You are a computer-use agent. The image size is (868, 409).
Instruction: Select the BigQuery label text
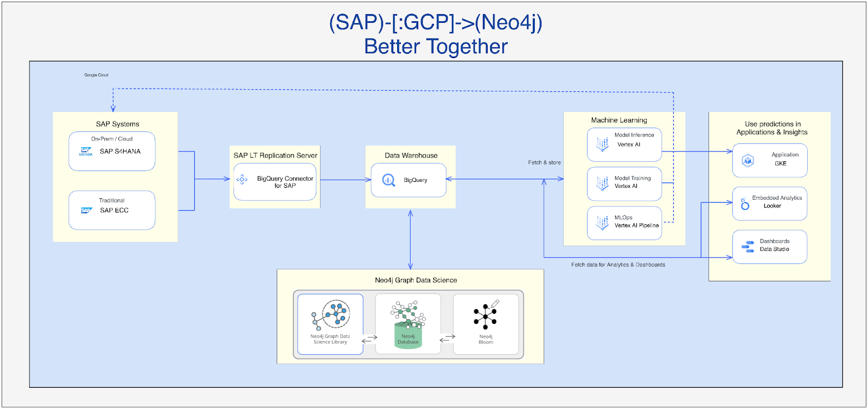[x=416, y=180]
